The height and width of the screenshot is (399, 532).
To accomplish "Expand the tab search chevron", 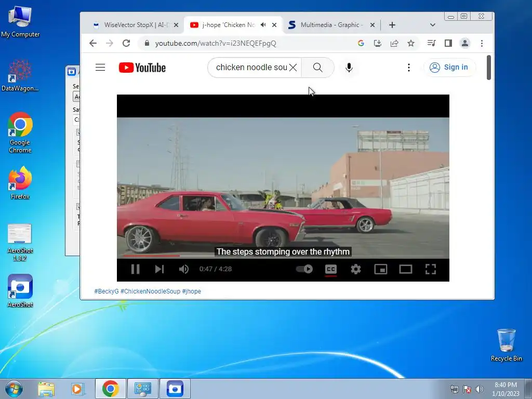I will [x=432, y=25].
